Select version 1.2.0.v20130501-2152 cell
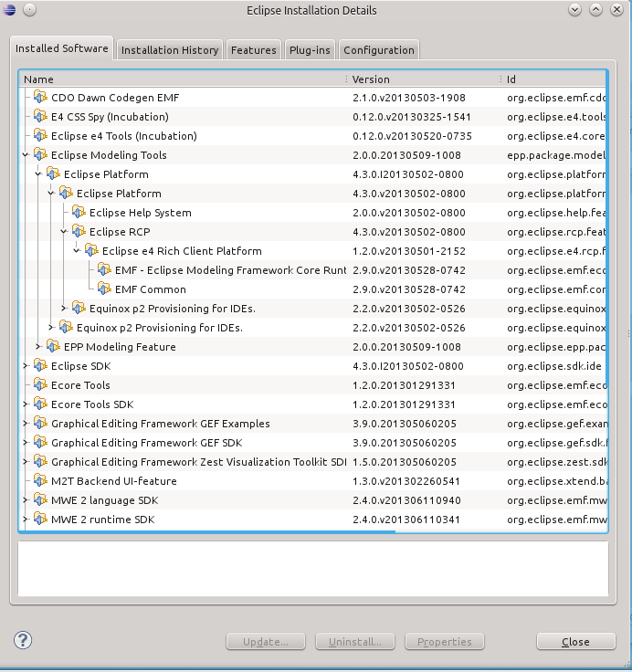This screenshot has width=632, height=672. click(409, 251)
